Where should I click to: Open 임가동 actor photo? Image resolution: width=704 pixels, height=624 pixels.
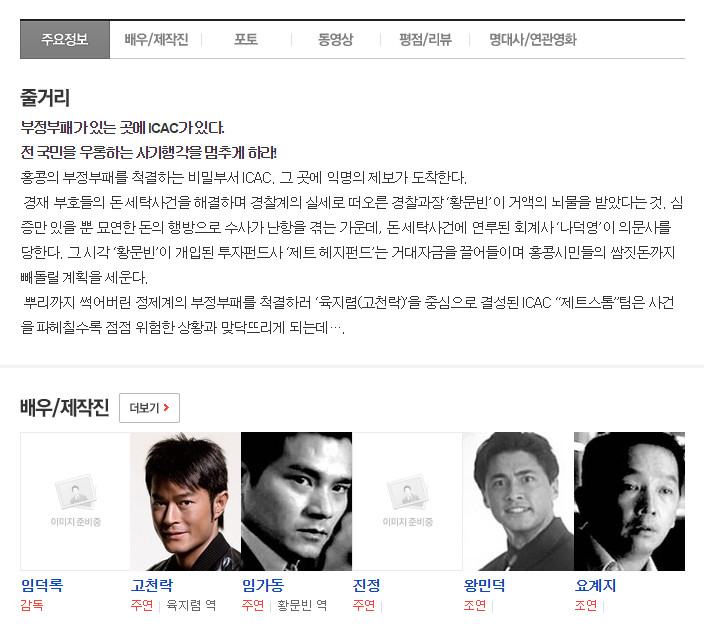click(x=296, y=501)
